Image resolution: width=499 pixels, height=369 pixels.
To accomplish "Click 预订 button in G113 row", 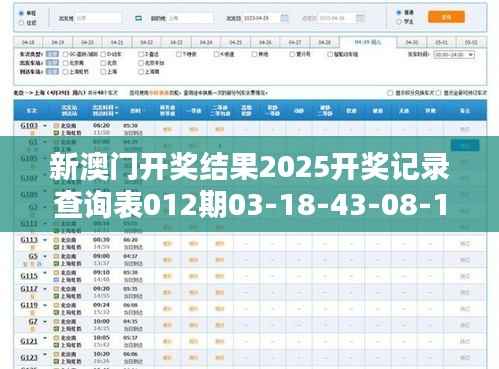I will (x=465, y=244).
